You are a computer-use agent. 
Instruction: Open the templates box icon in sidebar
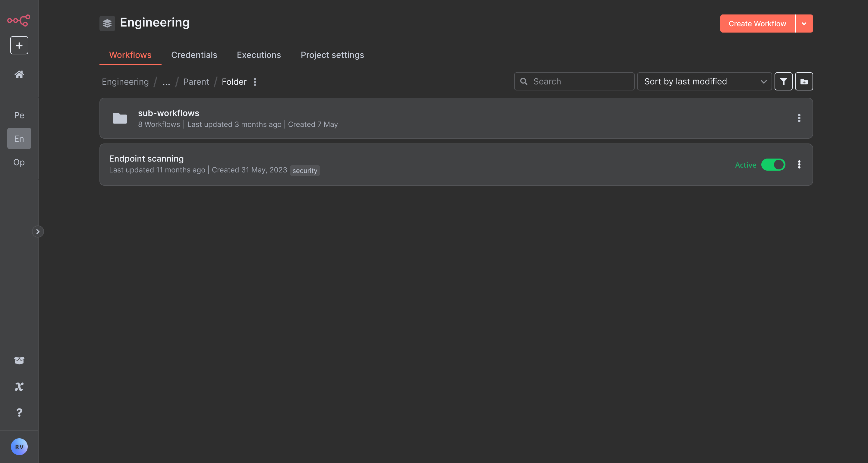pos(19,360)
